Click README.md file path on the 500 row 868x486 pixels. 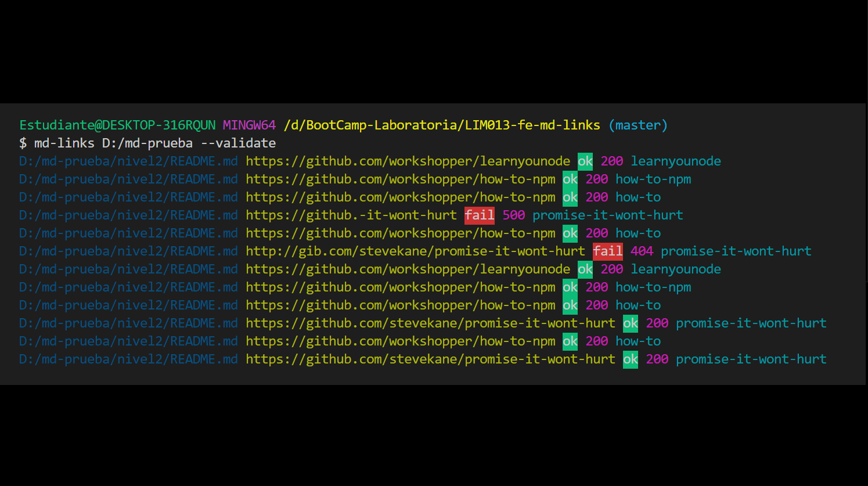tap(128, 215)
